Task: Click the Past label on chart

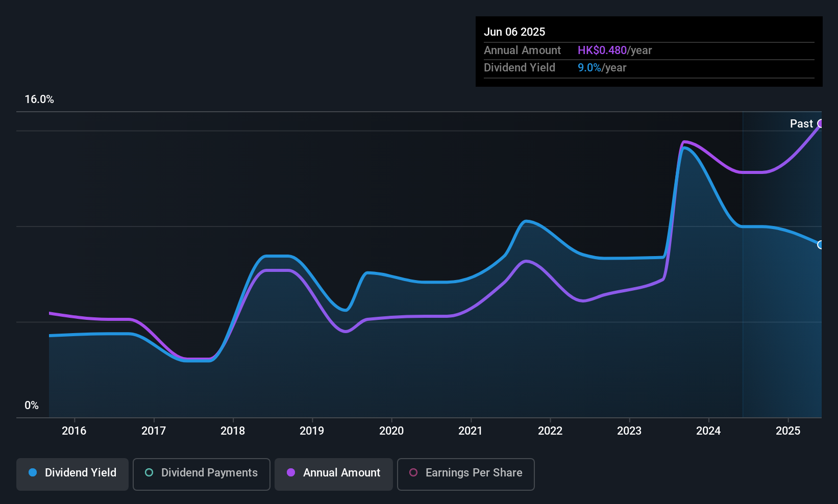Action: tap(801, 123)
